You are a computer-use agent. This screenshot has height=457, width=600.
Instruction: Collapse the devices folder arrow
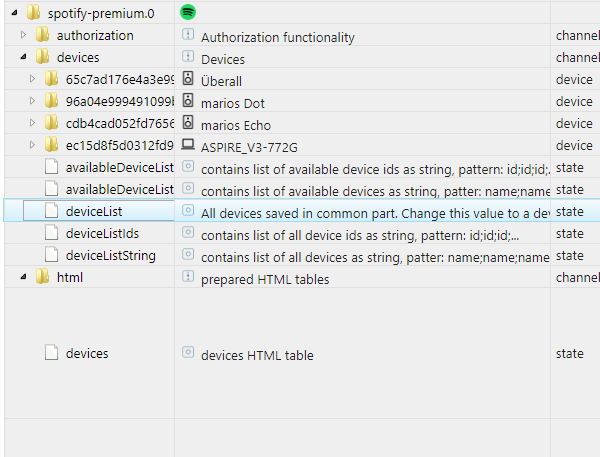(24, 58)
